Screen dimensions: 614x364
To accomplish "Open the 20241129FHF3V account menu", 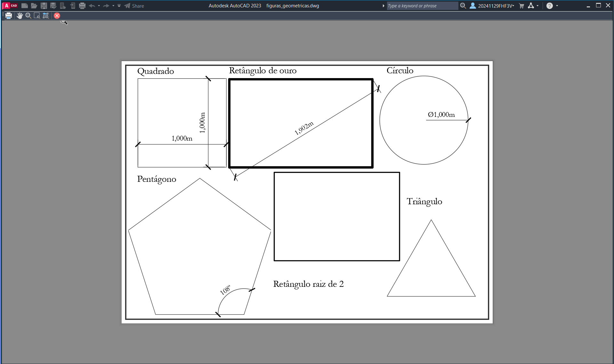I will pos(492,6).
